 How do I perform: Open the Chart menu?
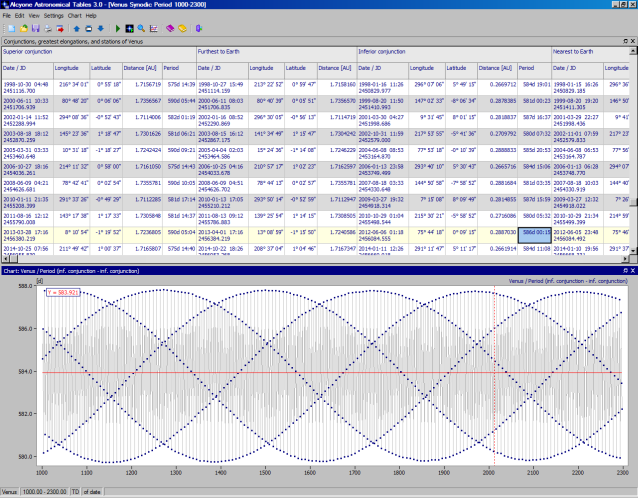click(75, 16)
